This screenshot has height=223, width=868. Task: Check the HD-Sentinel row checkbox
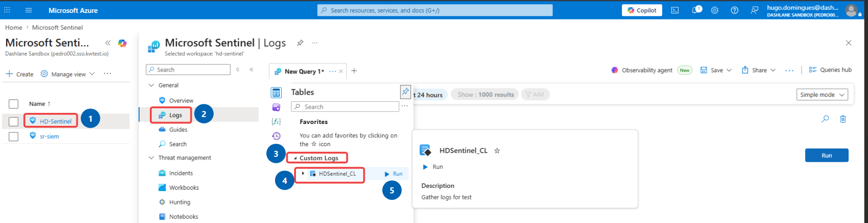point(13,121)
